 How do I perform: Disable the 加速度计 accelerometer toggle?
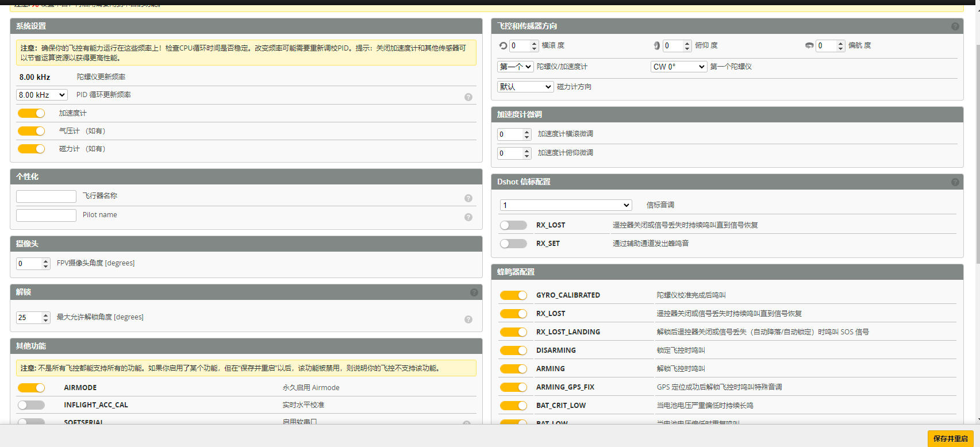pyautogui.click(x=32, y=113)
